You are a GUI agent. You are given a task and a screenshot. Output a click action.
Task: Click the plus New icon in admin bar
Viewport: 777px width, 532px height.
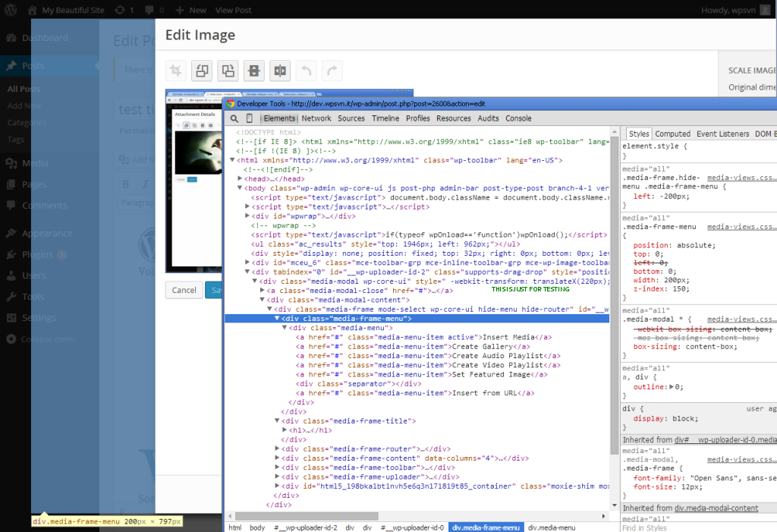coord(180,10)
